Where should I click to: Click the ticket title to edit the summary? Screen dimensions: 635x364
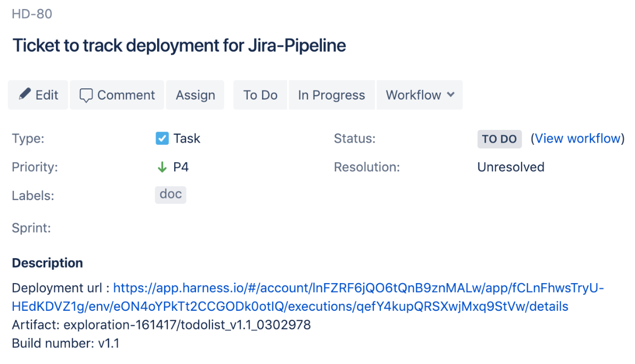(179, 45)
